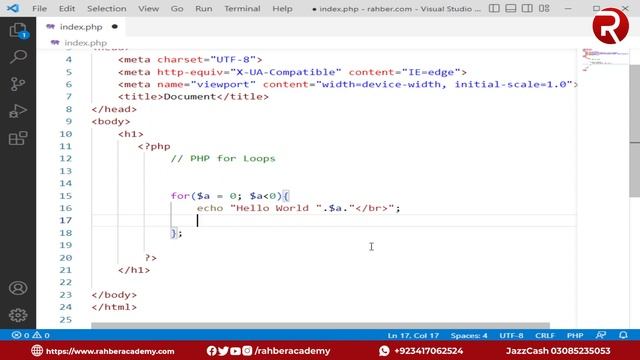Click the meta viewport line
The image size is (640, 360).
[348, 84]
